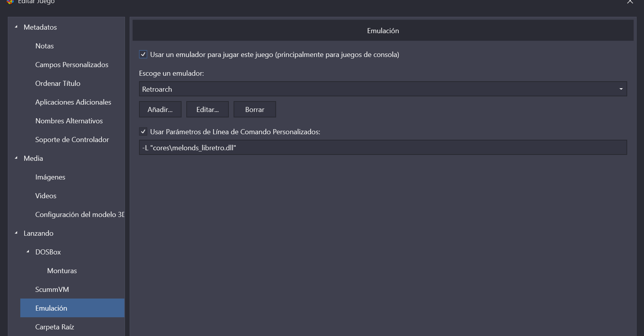644x336 pixels.
Task: Collapse the Media tree section
Action: click(16, 158)
